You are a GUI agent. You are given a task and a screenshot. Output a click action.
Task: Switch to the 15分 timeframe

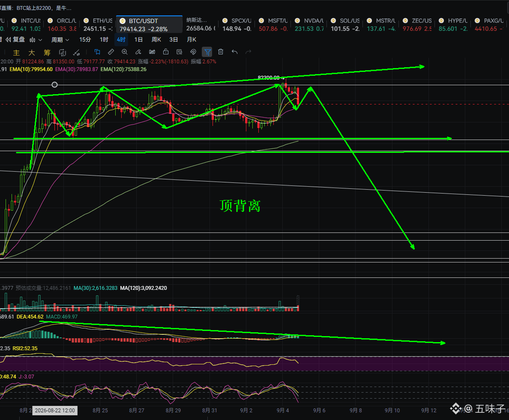pyautogui.click(x=85, y=39)
